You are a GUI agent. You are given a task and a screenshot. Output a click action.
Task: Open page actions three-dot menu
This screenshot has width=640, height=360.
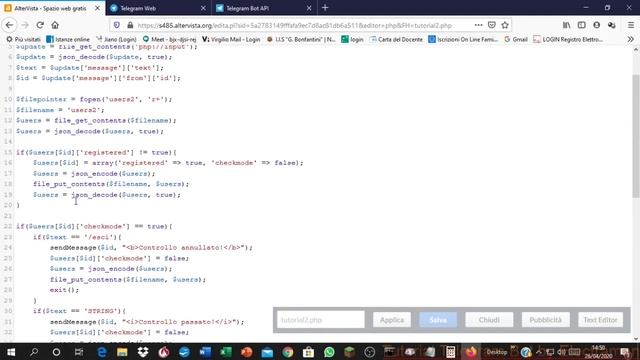(478, 25)
